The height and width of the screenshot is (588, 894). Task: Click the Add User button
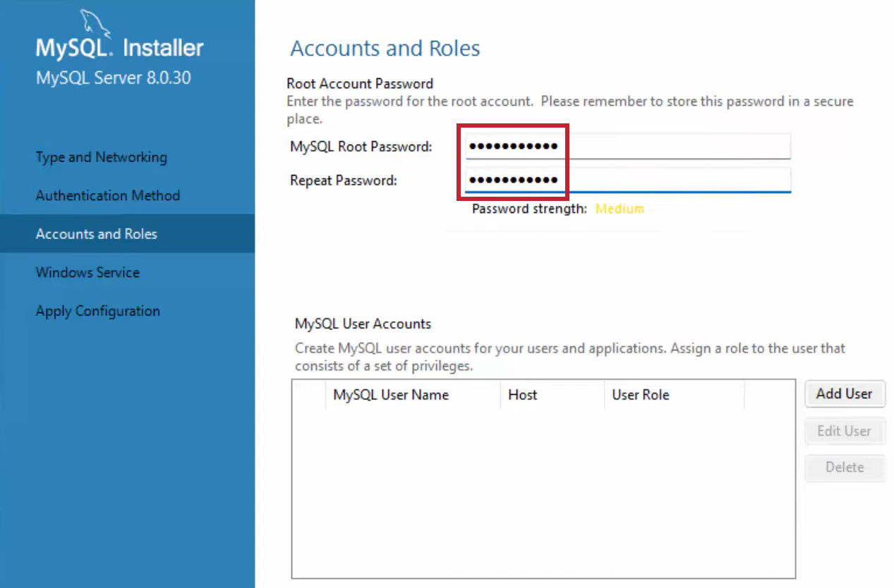point(845,394)
